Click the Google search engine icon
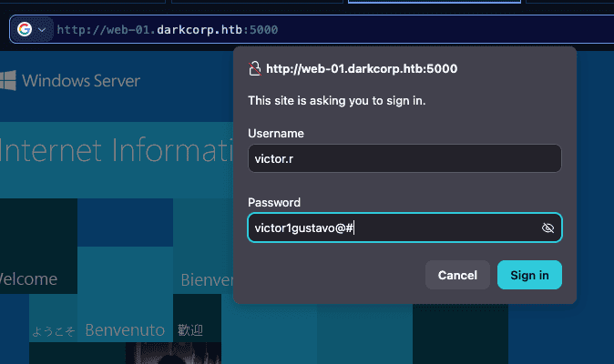This screenshot has width=614, height=364. point(25,29)
